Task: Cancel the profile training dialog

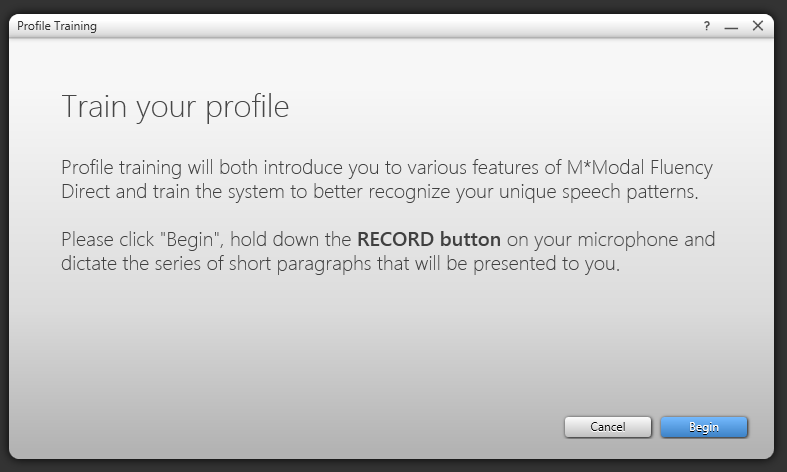Action: [608, 427]
